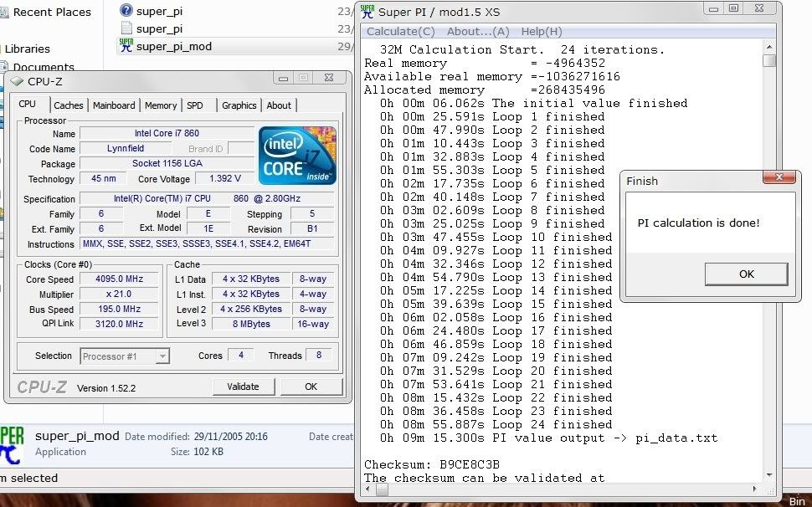Click the Size: 102 KB detail
Screen dimensions: 812x507
(197, 452)
